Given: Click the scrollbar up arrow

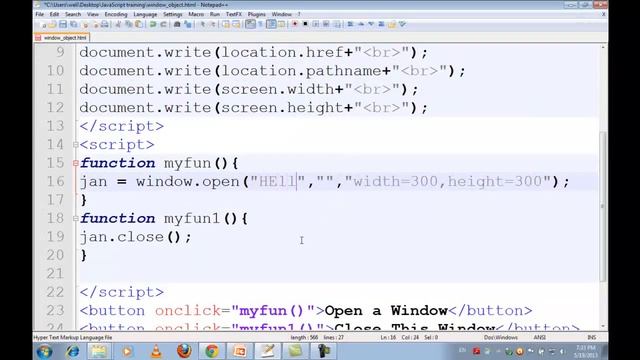Looking at the screenshot, I should pos(603,48).
